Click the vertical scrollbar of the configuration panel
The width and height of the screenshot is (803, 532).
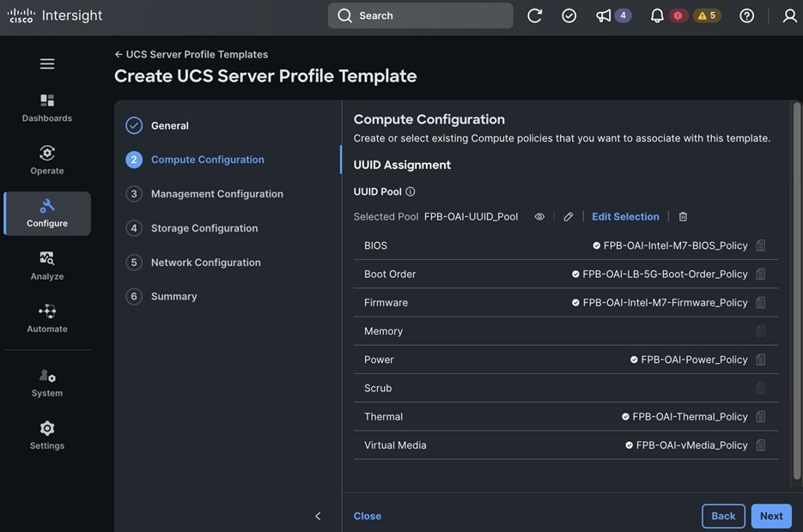tap(796, 291)
